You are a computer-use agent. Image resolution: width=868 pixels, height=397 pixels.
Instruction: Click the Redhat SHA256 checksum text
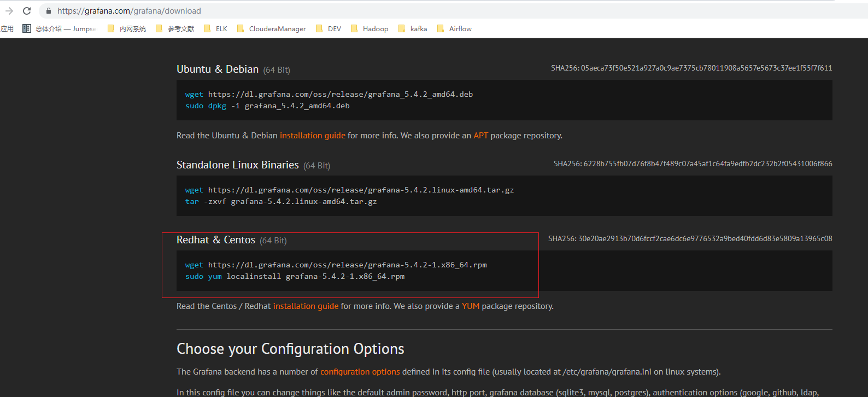tap(690, 239)
